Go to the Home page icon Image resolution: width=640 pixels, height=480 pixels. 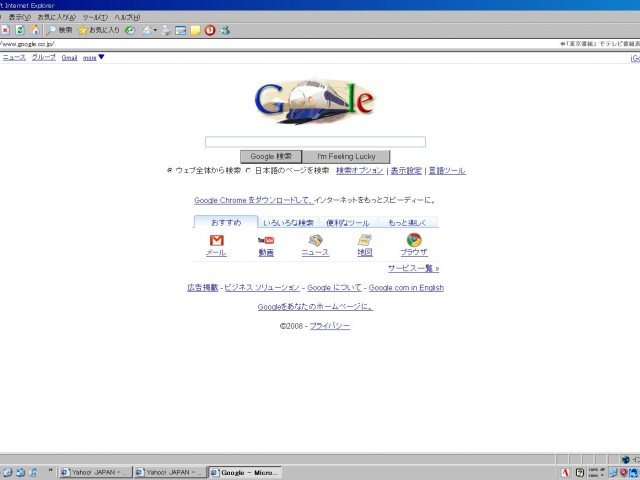[x=35, y=30]
